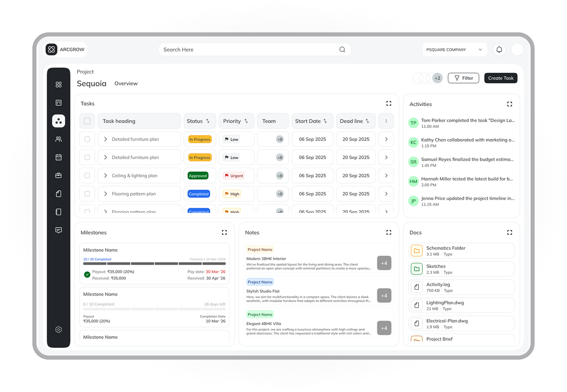Open the team members icon in sidebar
The width and height of the screenshot is (567, 392).
(59, 139)
